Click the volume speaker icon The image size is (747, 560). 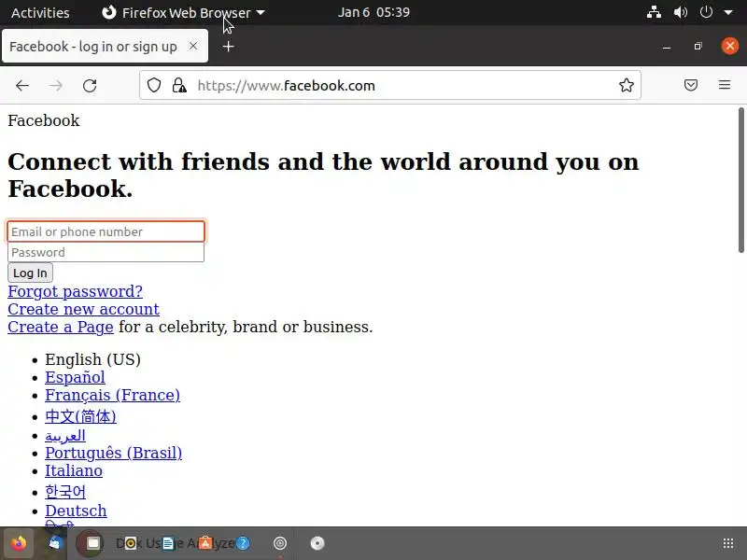coord(681,12)
